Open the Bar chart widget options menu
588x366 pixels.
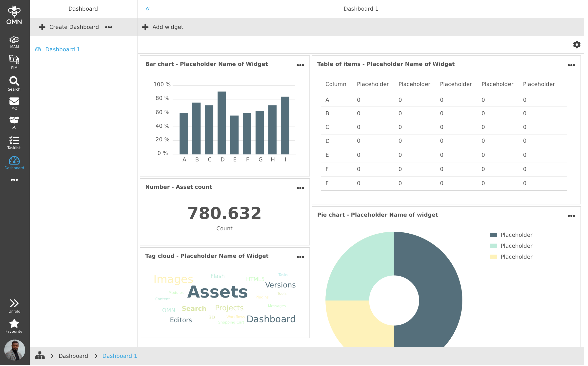(x=300, y=65)
